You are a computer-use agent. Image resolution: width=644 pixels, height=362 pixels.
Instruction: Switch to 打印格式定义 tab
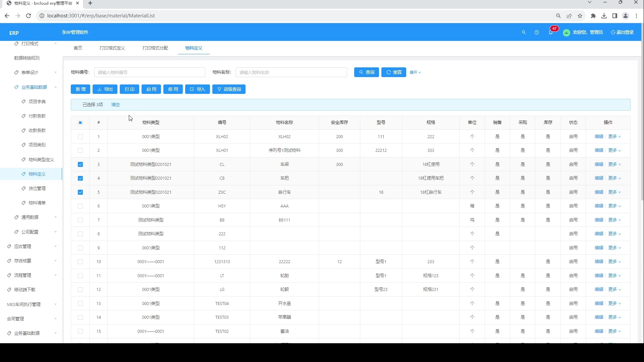(x=112, y=48)
